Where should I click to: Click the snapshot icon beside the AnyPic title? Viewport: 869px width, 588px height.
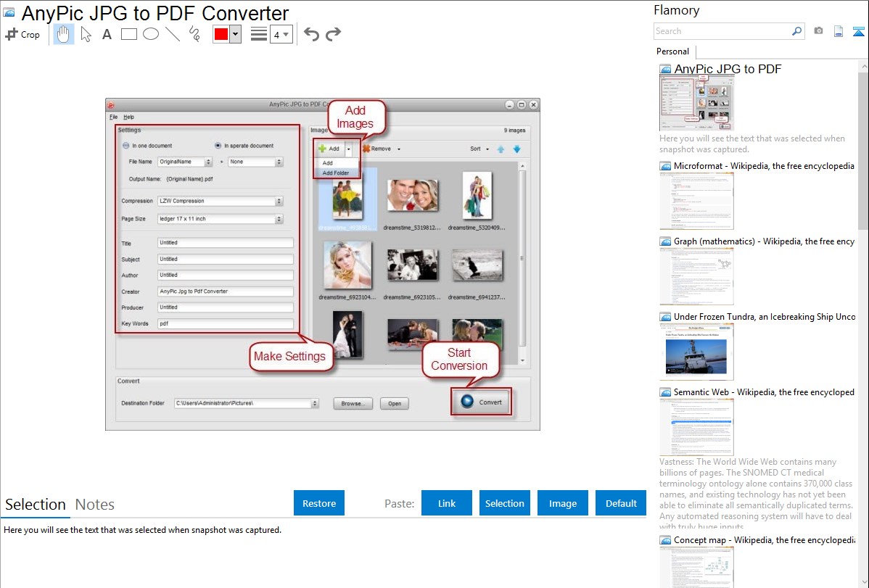(x=9, y=12)
